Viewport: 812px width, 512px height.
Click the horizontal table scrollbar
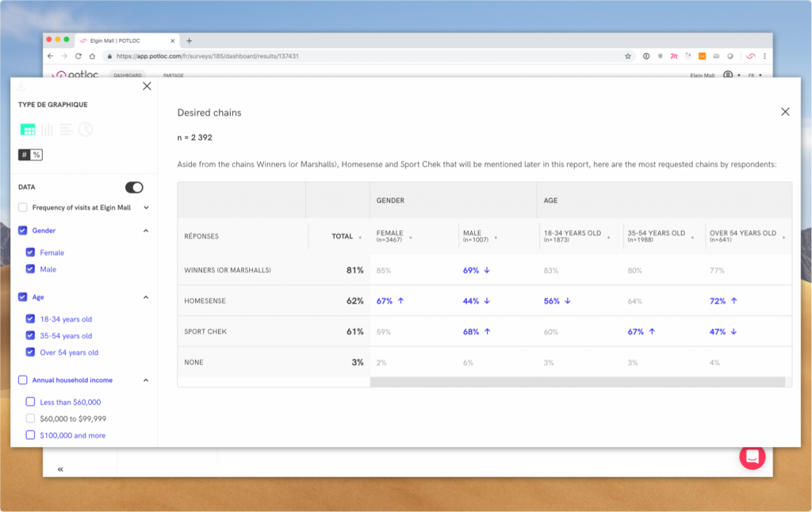click(577, 381)
